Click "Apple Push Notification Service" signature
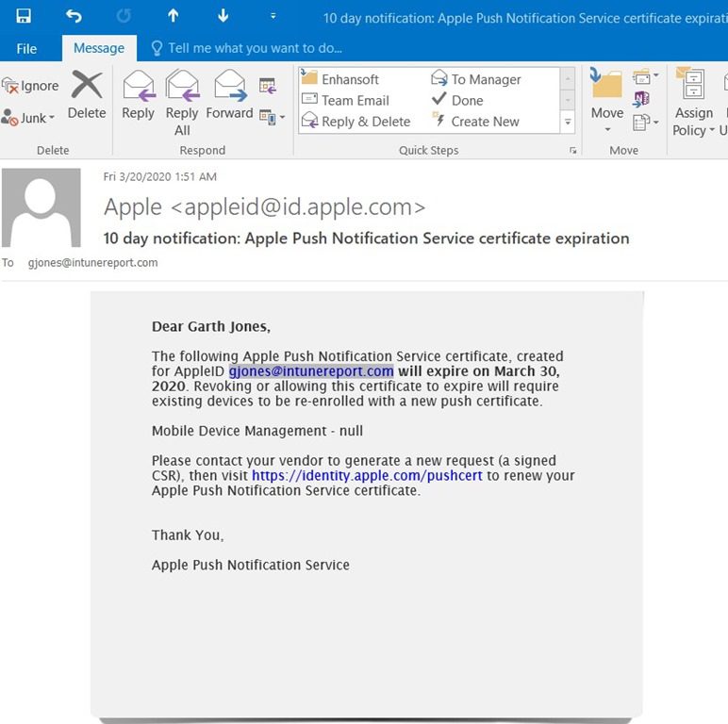Screen dimensions: 728x724 coord(251,565)
